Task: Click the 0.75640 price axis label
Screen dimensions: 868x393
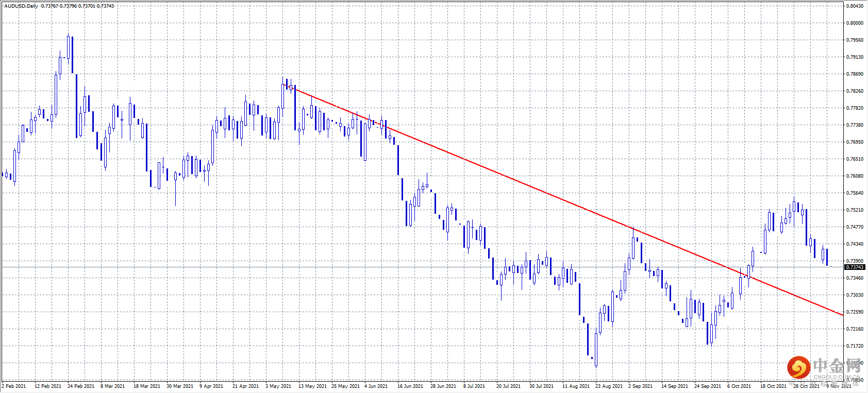Action: 855,193
